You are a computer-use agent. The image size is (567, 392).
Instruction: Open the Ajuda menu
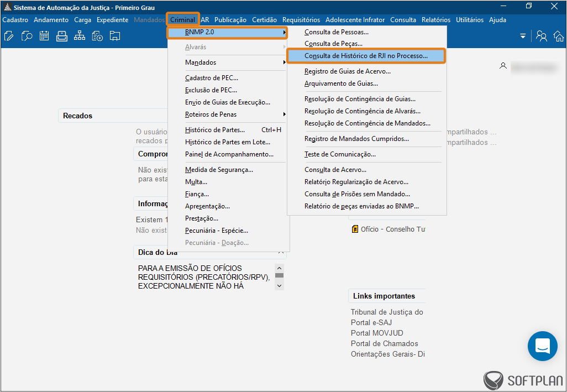(497, 20)
